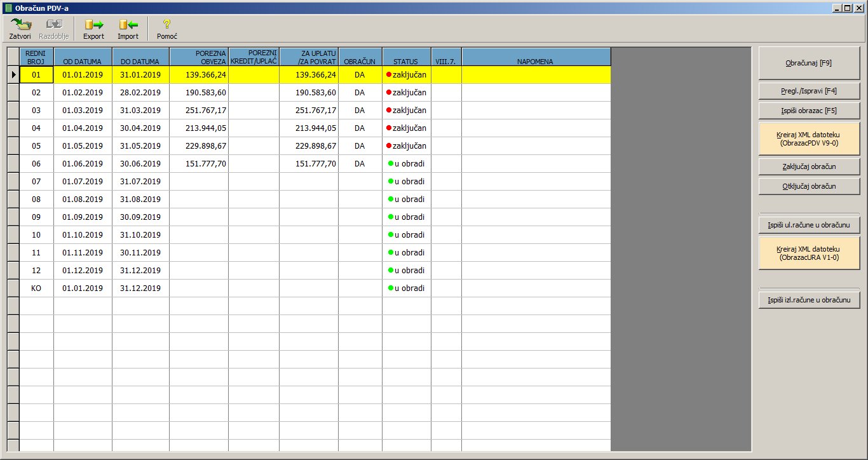The image size is (868, 460).
Task: Click date 31.10.2019 cell
Action: 141,234
